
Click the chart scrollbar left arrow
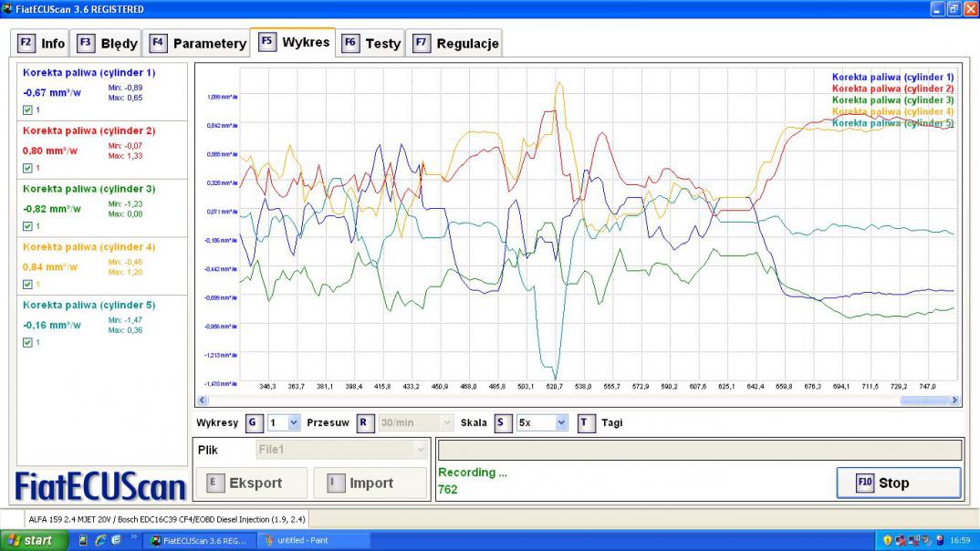pos(202,400)
